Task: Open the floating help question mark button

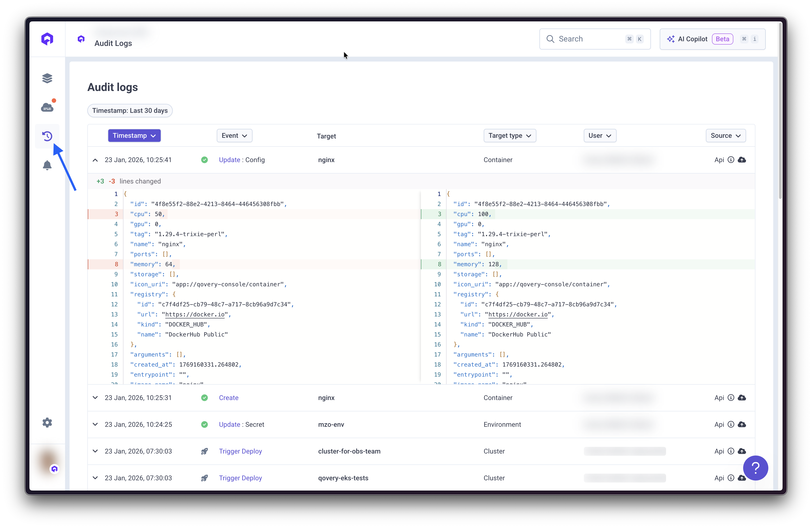Action: pyautogui.click(x=755, y=468)
